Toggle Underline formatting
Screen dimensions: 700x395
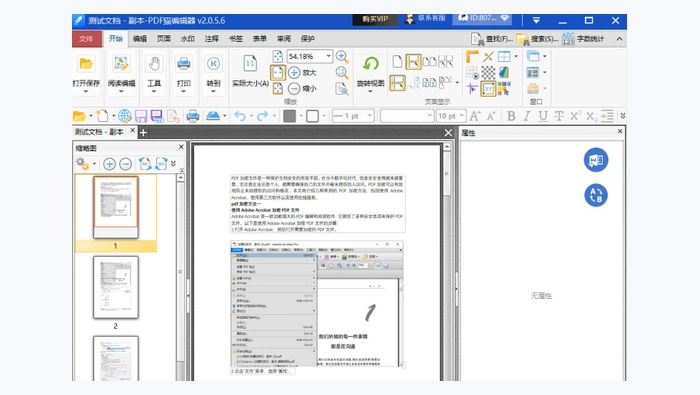point(543,116)
